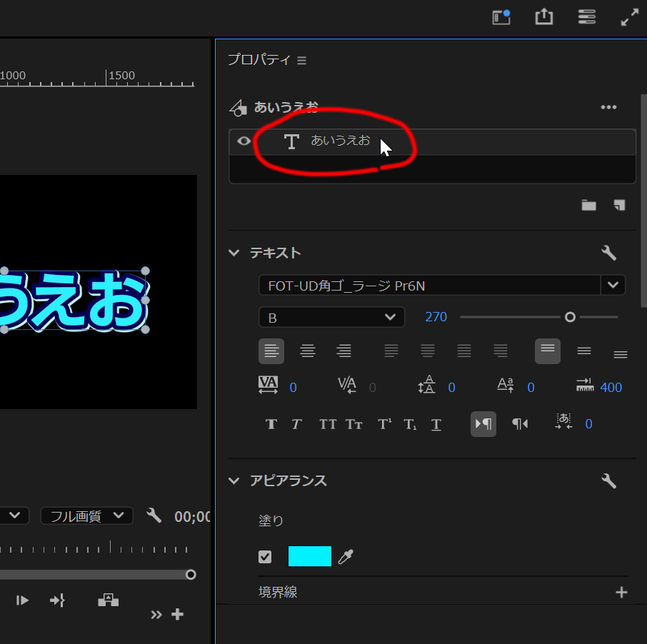Open the partially visible zoom level dropdown
Viewport: 647px width, 644px height.
click(x=14, y=515)
